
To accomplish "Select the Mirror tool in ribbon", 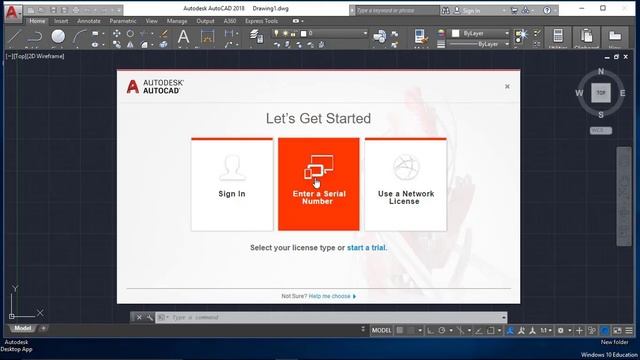I will click(x=130, y=44).
